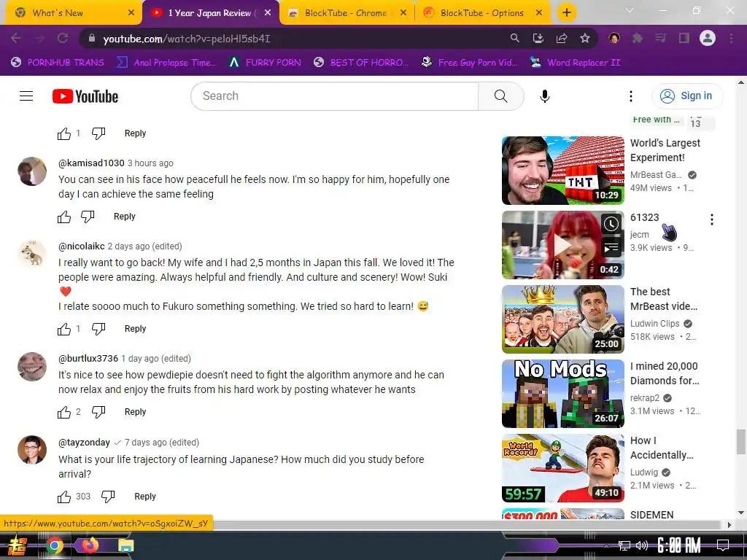Click the page vertical scrollbar thumb
The width and height of the screenshot is (747, 560).
(741, 442)
